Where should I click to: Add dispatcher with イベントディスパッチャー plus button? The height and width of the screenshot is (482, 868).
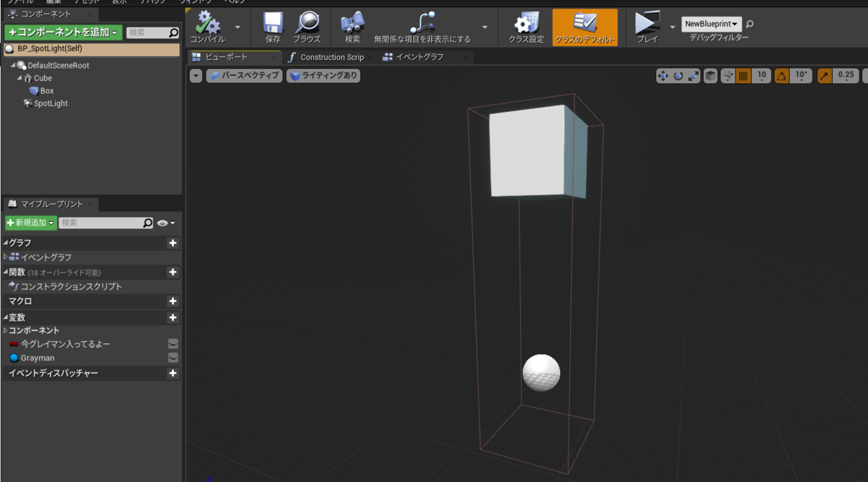coord(173,374)
